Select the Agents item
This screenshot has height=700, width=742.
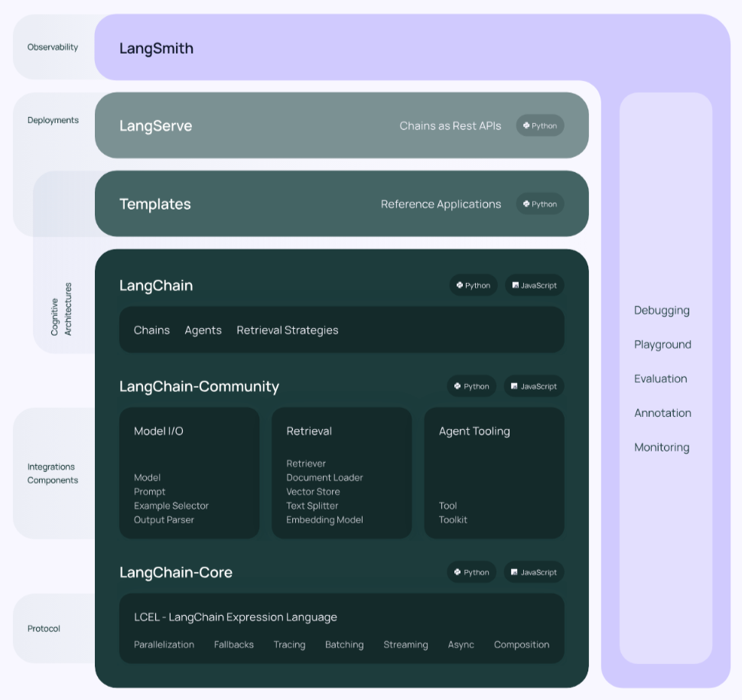point(203,330)
